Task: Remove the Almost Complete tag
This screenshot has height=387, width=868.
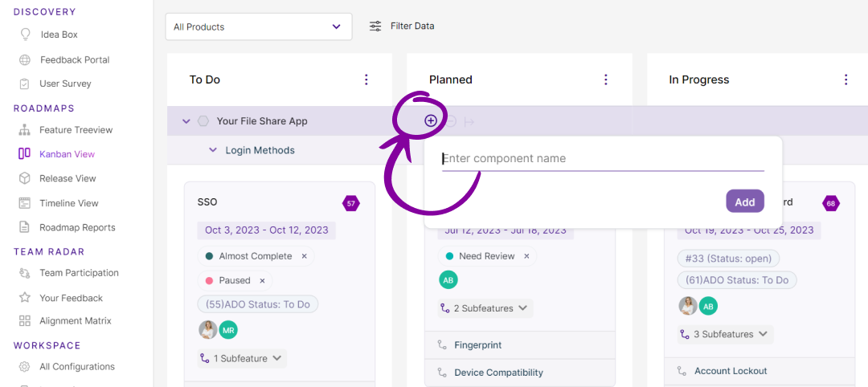Action: pos(305,256)
